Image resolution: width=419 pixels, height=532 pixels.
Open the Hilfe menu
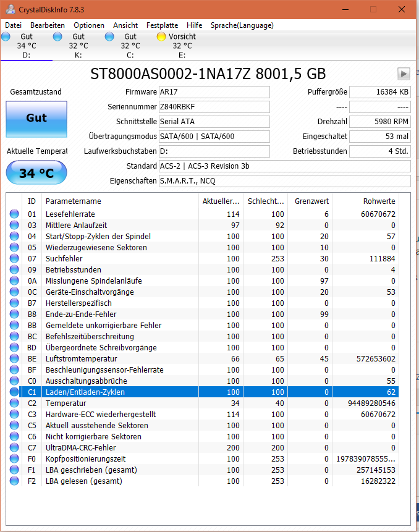tap(195, 25)
